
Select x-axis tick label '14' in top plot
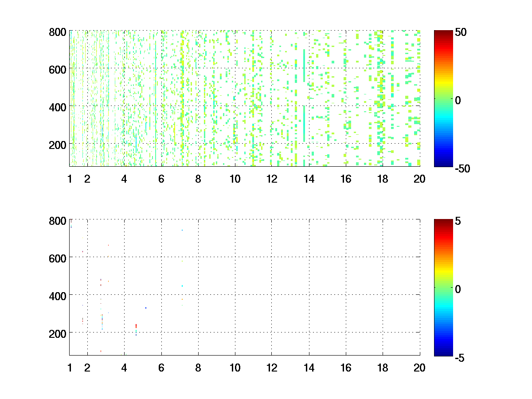tap(309, 179)
